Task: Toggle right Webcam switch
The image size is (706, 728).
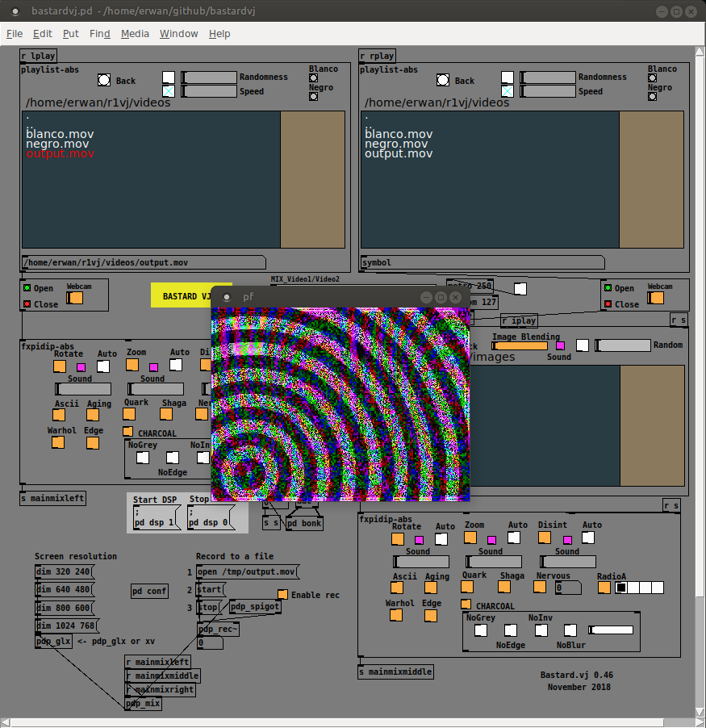Action: [x=655, y=298]
